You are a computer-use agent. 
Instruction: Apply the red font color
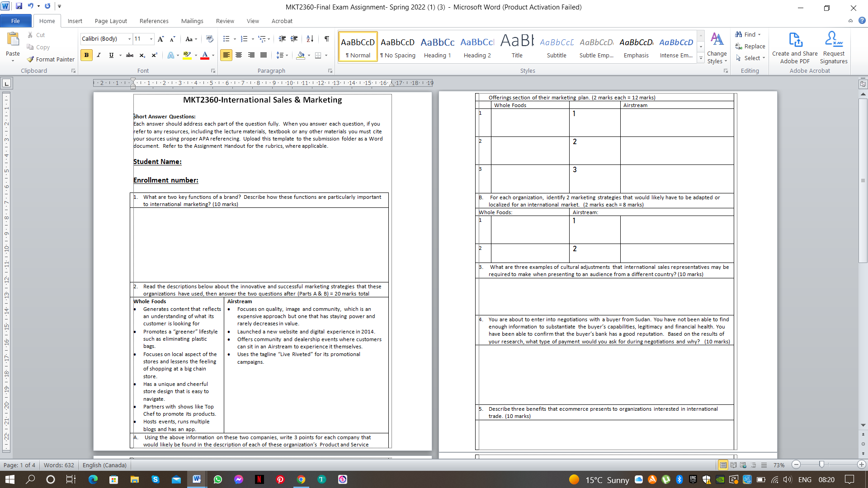pyautogui.click(x=205, y=55)
